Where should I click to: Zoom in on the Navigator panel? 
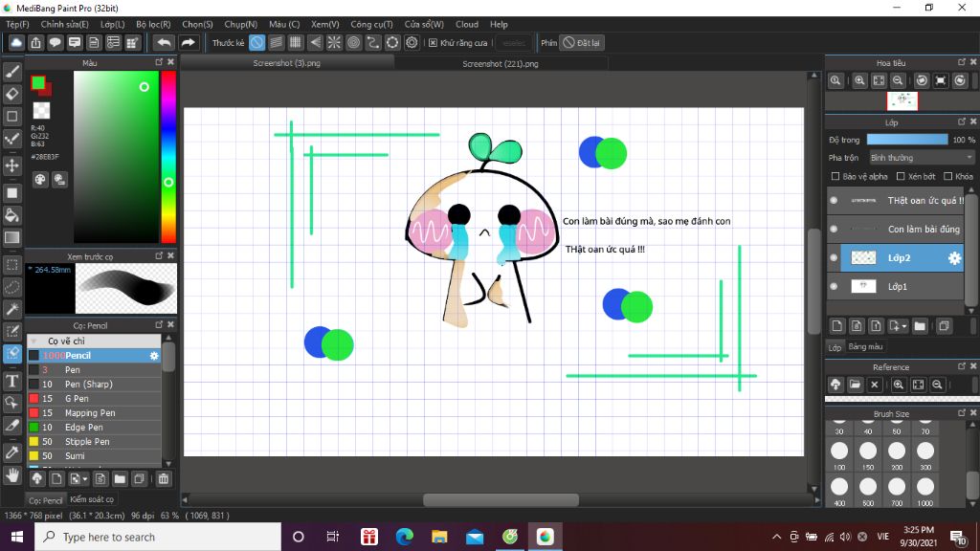[860, 80]
